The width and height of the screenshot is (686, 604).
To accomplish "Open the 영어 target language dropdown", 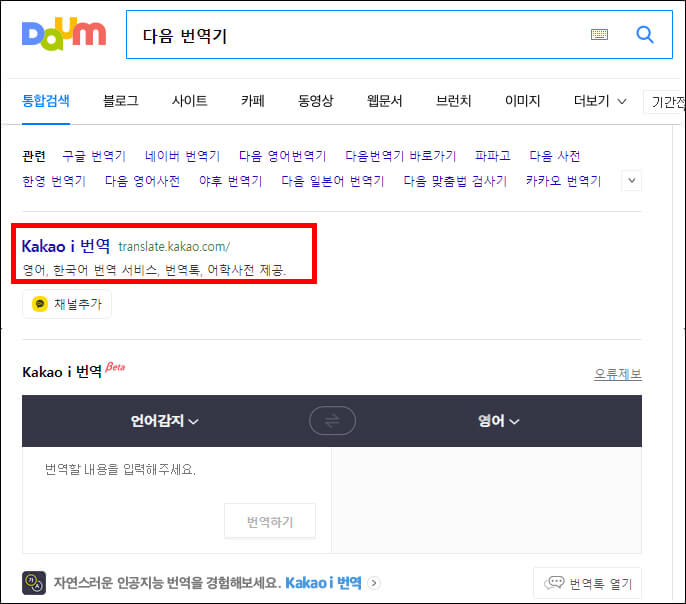I will [498, 421].
